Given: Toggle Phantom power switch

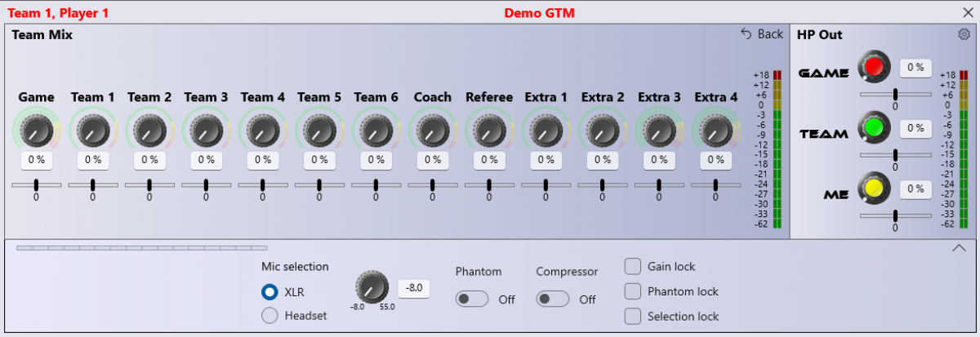Looking at the screenshot, I should click(472, 299).
